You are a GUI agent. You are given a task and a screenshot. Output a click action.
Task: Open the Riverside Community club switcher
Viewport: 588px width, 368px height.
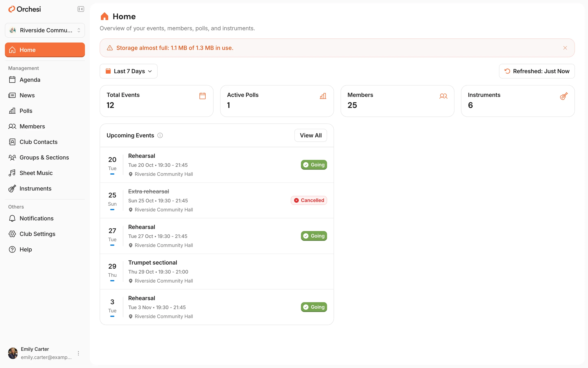pos(45,30)
